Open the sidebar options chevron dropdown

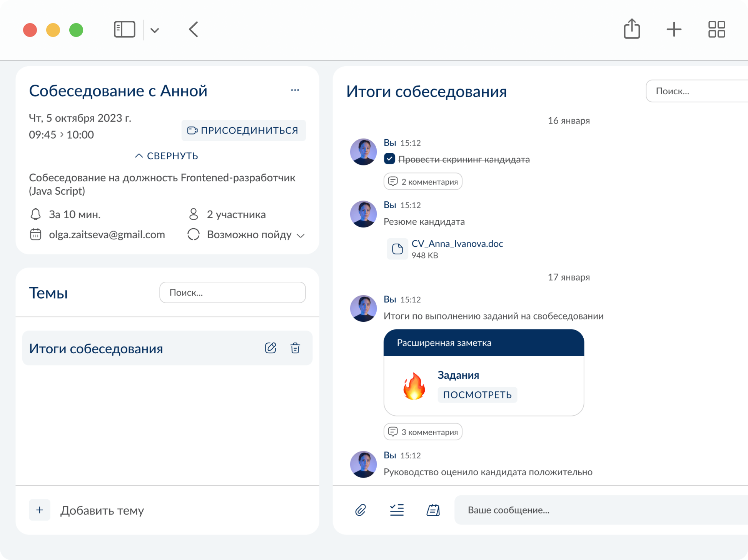tap(155, 30)
